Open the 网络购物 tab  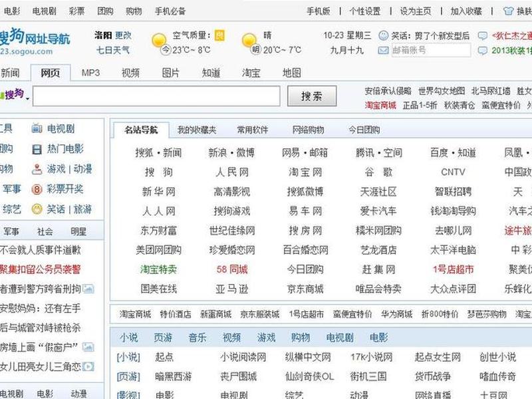point(308,130)
